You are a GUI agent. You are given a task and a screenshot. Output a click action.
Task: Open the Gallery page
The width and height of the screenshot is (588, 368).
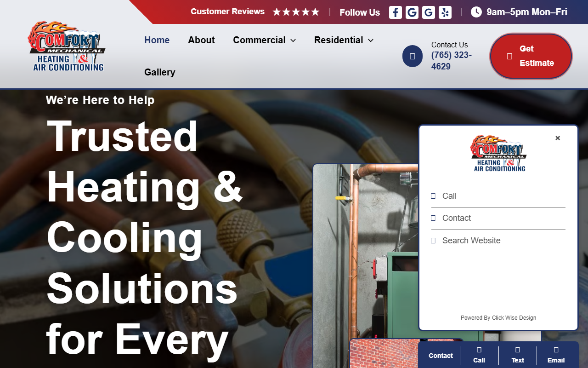[160, 72]
